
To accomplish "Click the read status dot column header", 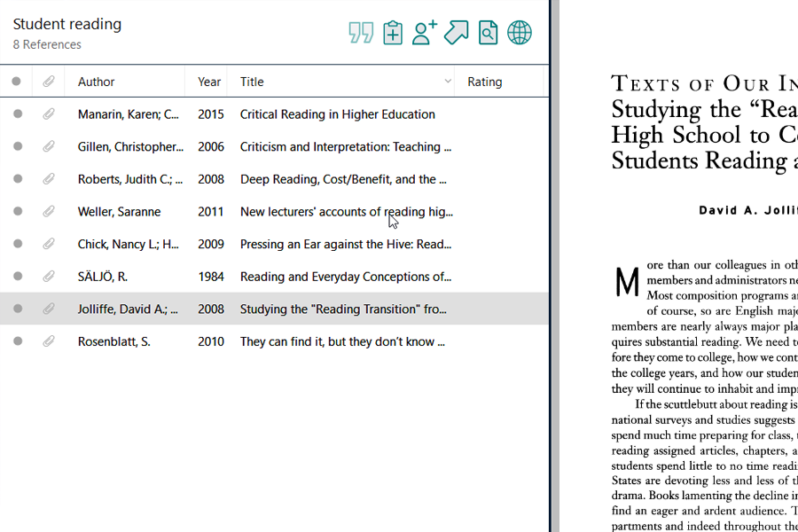I will click(x=17, y=82).
